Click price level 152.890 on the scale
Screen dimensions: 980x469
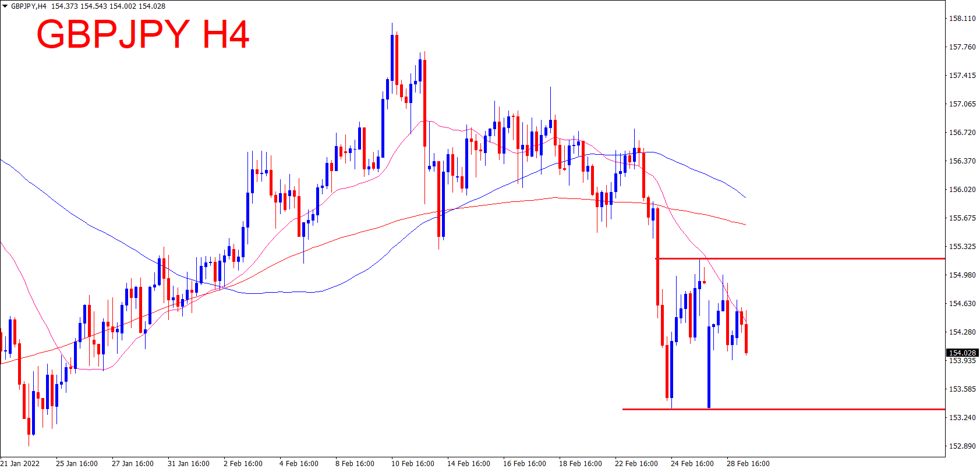[x=963, y=446]
